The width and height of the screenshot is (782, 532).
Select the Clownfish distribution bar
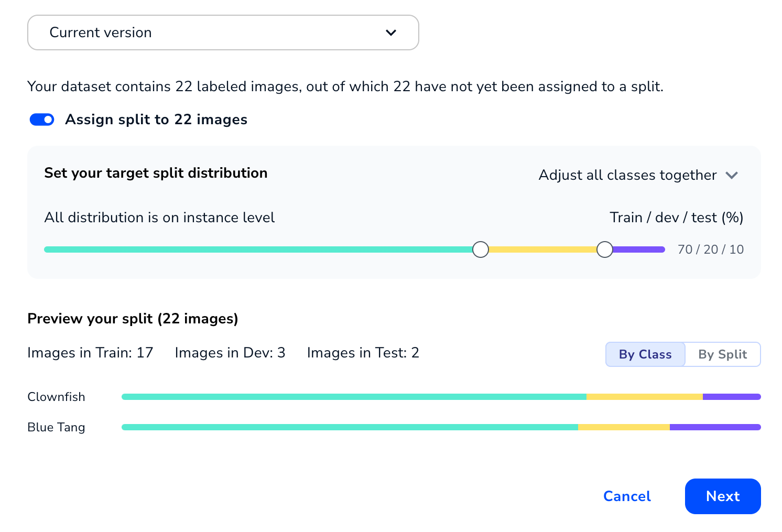tap(367, 397)
